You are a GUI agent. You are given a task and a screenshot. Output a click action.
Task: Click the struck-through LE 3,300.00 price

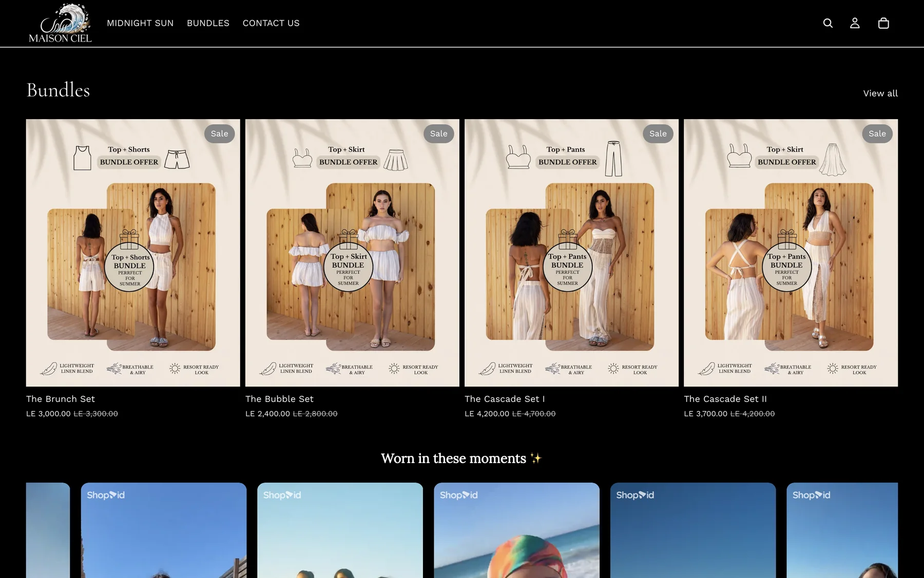[x=95, y=414]
